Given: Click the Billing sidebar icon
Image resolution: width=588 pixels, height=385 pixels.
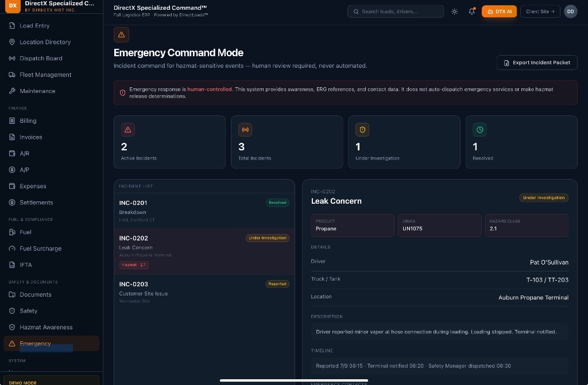Looking at the screenshot, I should 12,120.
